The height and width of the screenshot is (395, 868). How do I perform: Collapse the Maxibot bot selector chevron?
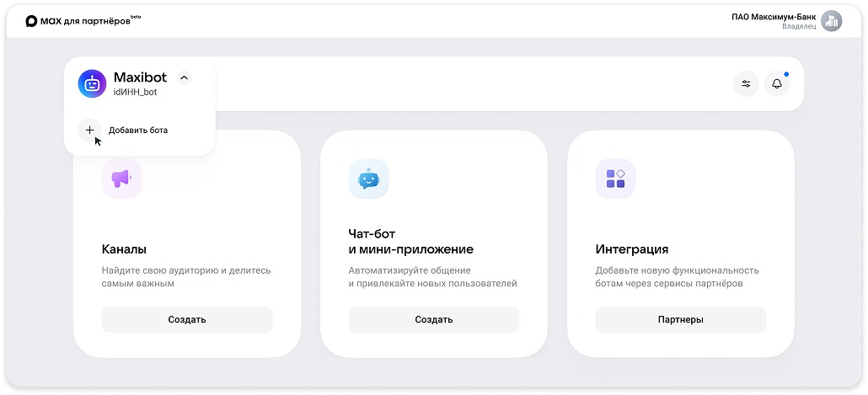pyautogui.click(x=185, y=77)
